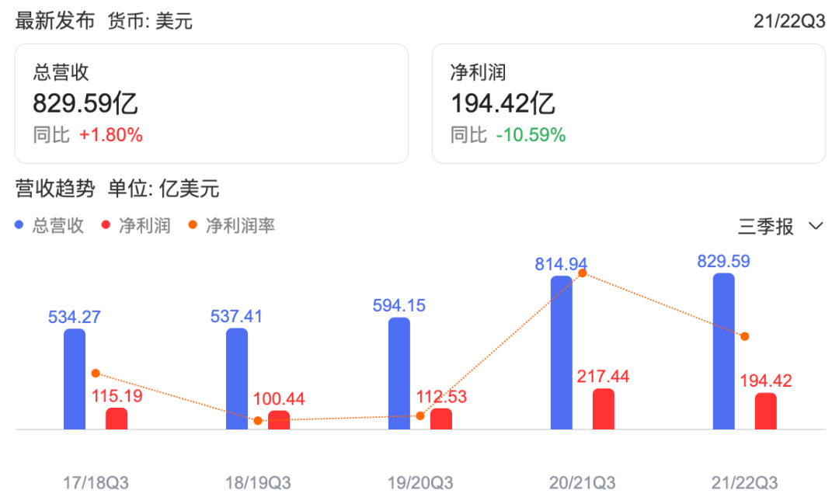The height and width of the screenshot is (504, 839).
Task: Click the orange margin point for 20/21Q3
Action: tap(583, 273)
